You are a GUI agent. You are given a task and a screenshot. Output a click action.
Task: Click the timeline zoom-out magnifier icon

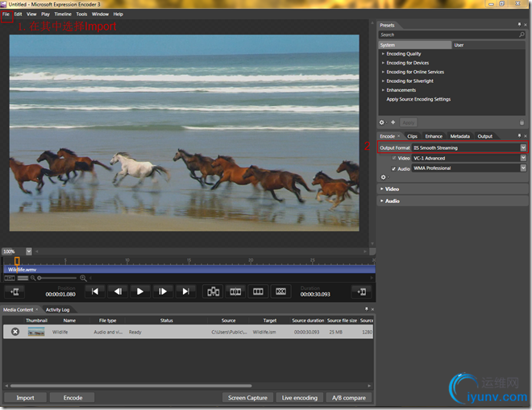33,278
